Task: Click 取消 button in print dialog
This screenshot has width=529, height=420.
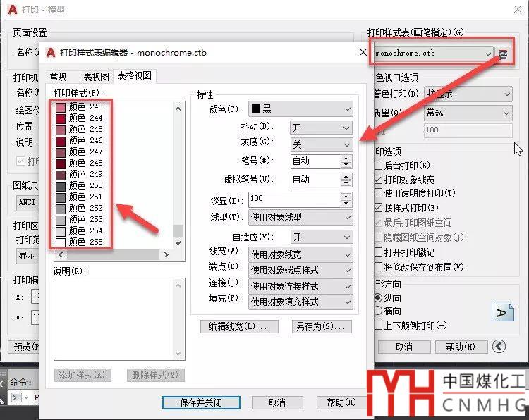Action: pos(404,347)
